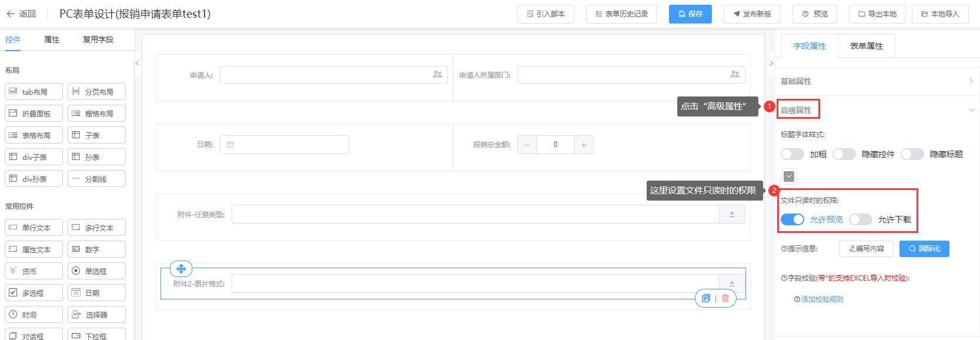Click the 国际化 button

924,249
